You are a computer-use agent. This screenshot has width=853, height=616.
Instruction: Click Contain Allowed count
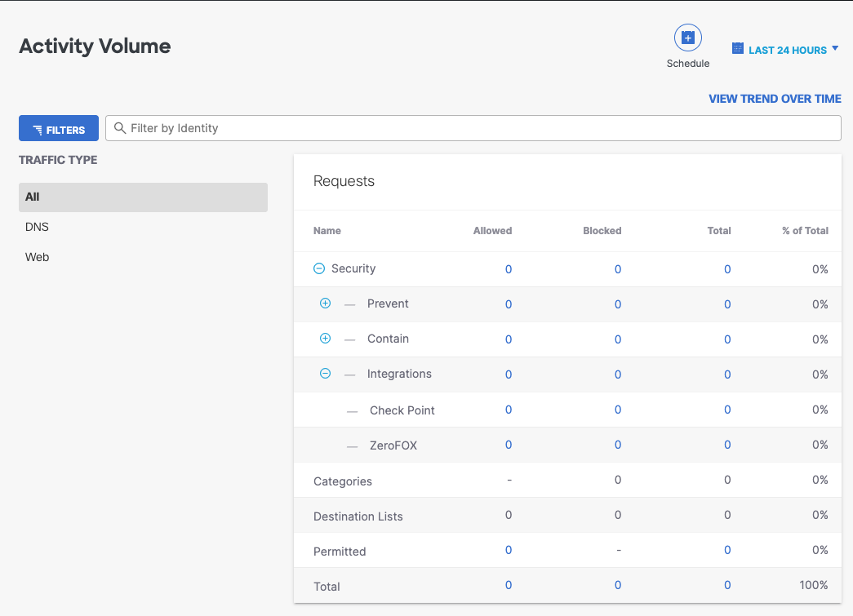[x=508, y=339]
